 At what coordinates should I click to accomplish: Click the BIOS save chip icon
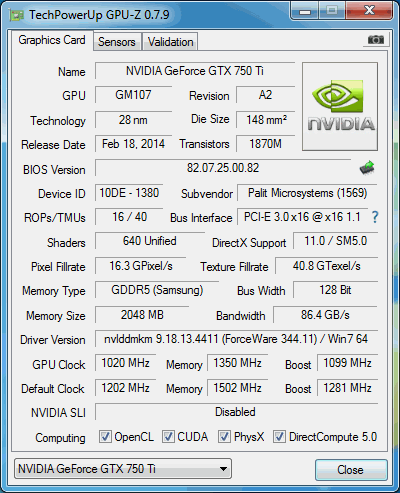367,168
